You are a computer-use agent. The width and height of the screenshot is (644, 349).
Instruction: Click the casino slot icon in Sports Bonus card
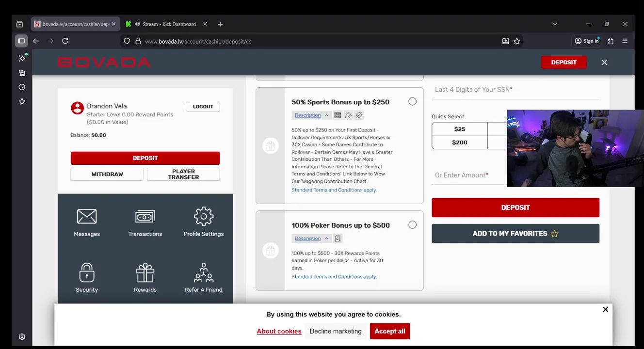coord(338,115)
